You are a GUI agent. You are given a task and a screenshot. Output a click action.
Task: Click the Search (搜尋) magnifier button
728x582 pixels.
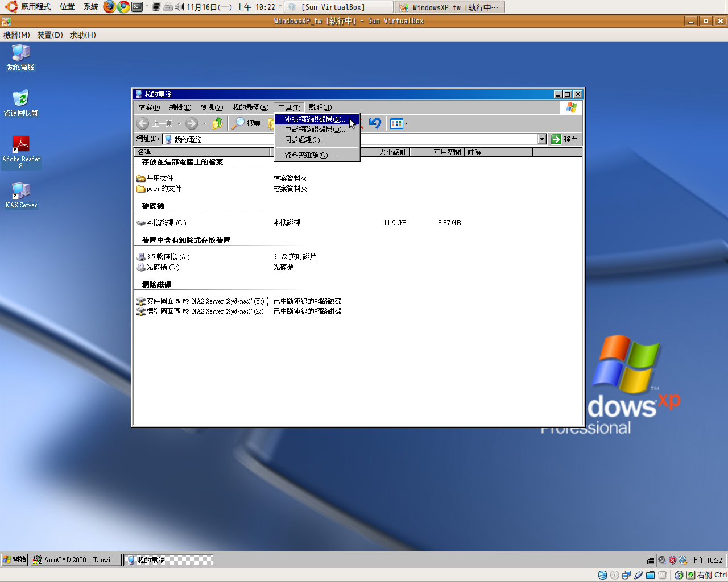[247, 123]
